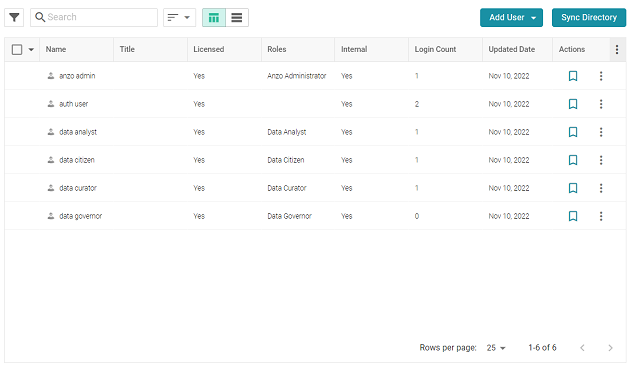Expand the selection dropdown arrow beside checkbox

point(31,50)
